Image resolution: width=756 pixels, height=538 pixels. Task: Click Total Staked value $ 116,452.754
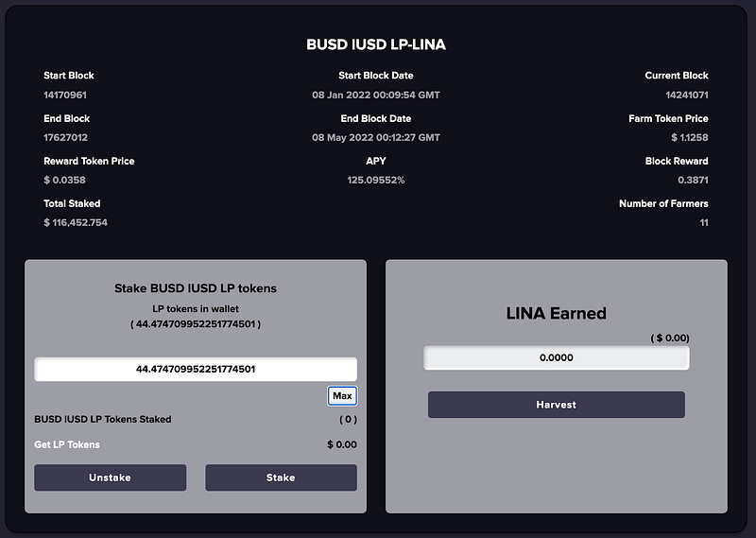(76, 222)
